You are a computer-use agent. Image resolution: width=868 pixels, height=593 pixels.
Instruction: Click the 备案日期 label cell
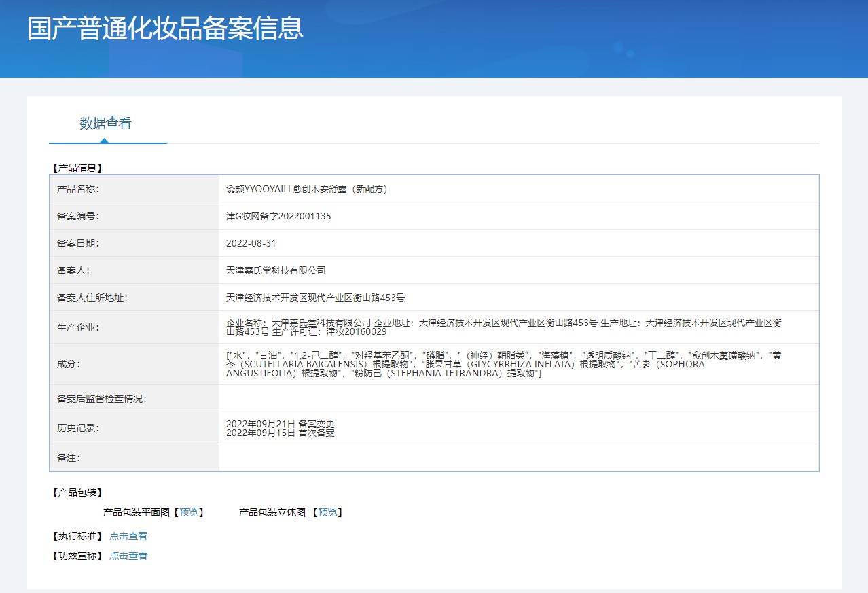(x=134, y=243)
